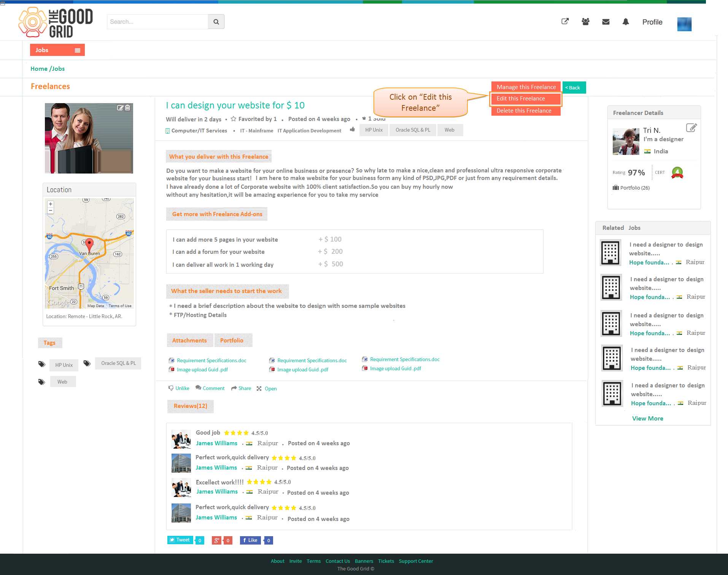Open the Profile menu

pos(652,22)
